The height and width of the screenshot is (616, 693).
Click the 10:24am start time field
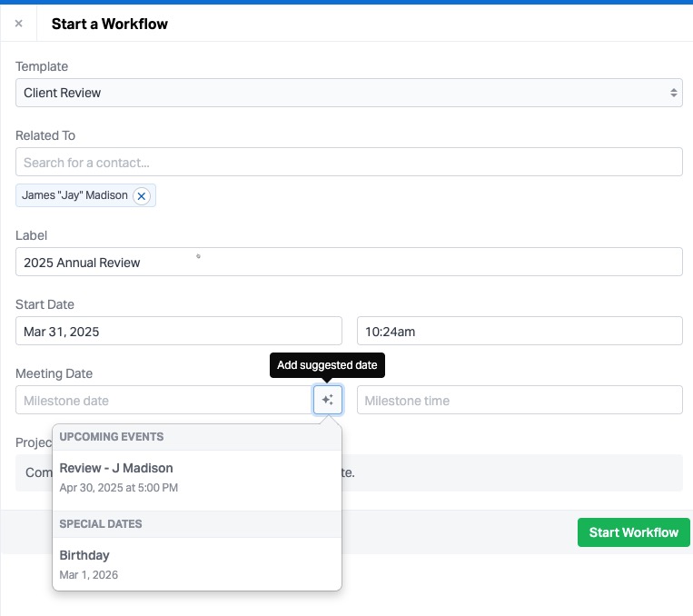(x=519, y=332)
